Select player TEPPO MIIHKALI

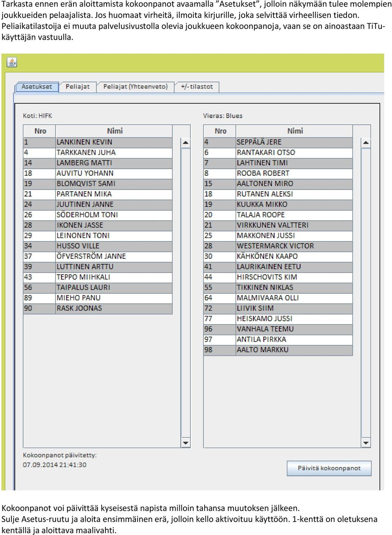[98, 277]
